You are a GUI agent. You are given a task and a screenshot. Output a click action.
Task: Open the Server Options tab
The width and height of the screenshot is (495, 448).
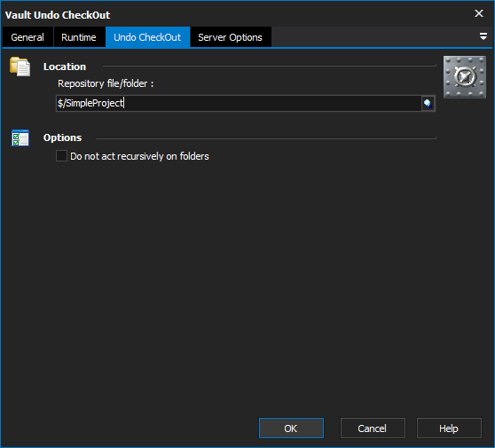[x=230, y=37]
